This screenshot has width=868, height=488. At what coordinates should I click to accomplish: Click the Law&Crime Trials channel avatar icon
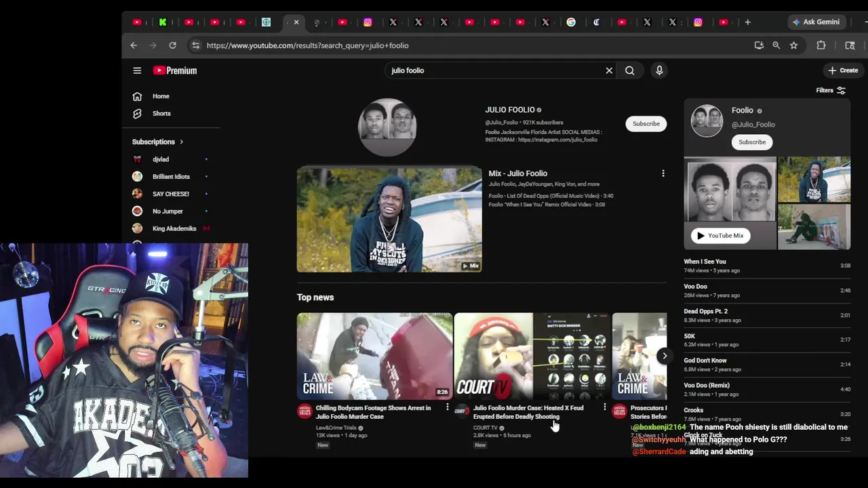tap(304, 411)
